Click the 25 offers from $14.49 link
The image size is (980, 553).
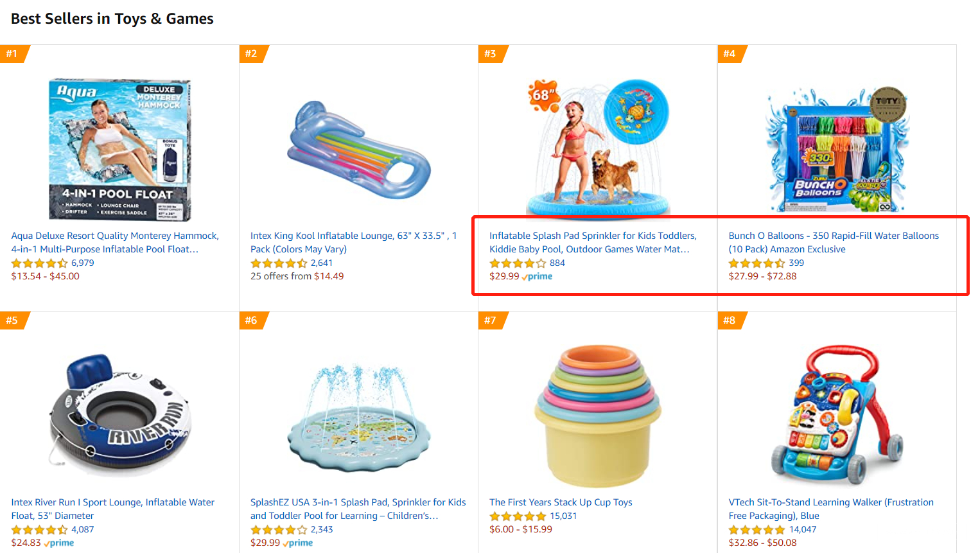coord(297,276)
